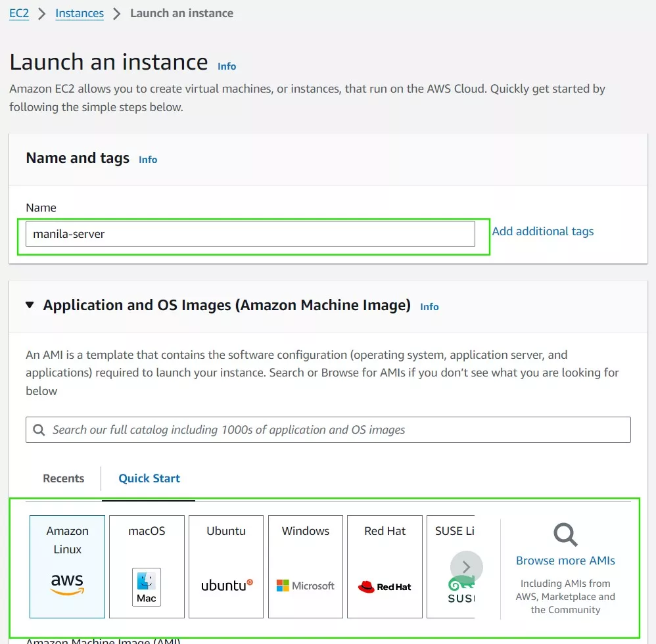Open Add additional tags link

[x=543, y=231]
